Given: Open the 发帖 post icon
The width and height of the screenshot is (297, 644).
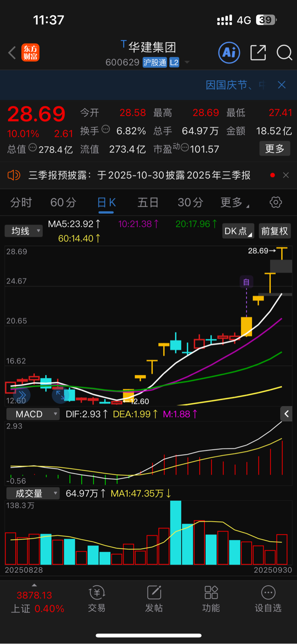Looking at the screenshot, I should (154, 599).
